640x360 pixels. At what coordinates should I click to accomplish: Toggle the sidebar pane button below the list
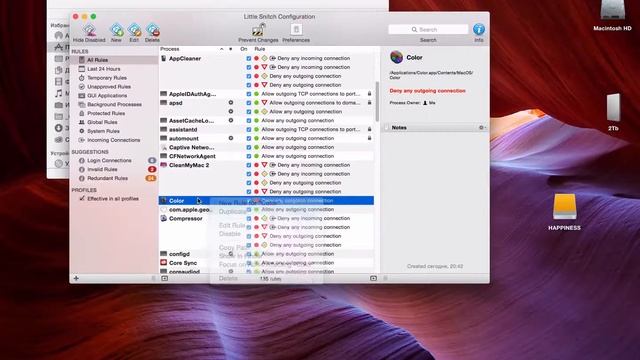click(164, 278)
